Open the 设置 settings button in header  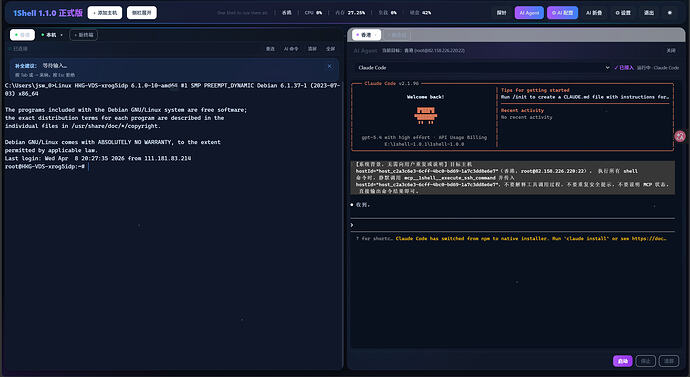(623, 13)
